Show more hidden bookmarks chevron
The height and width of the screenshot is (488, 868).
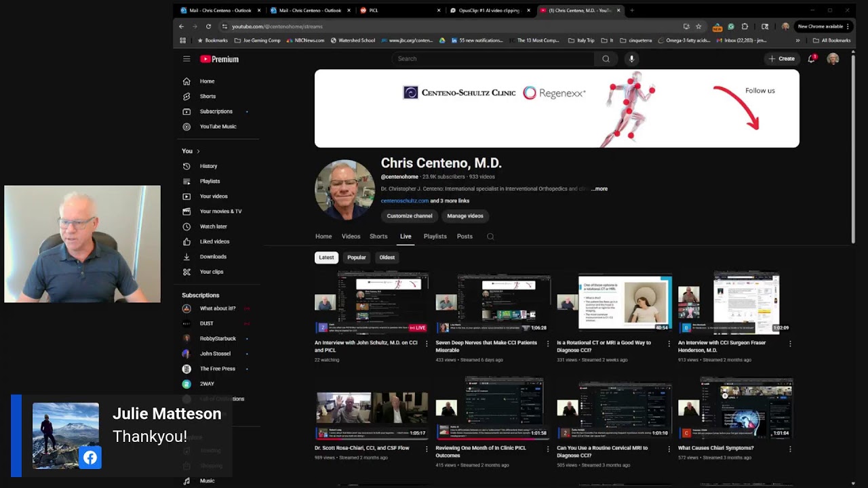tap(797, 41)
